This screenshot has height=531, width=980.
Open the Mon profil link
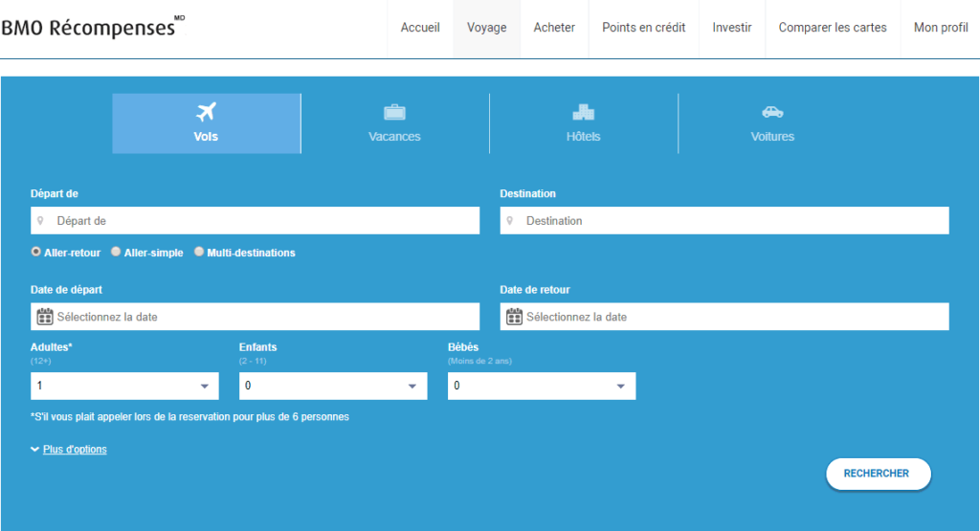941,28
